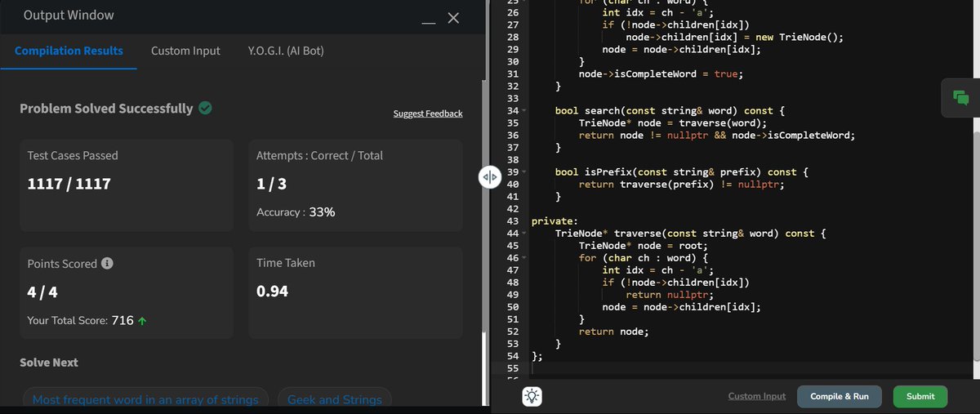980x414 pixels.
Task: Place cursor on private: line
Action: click(555, 221)
